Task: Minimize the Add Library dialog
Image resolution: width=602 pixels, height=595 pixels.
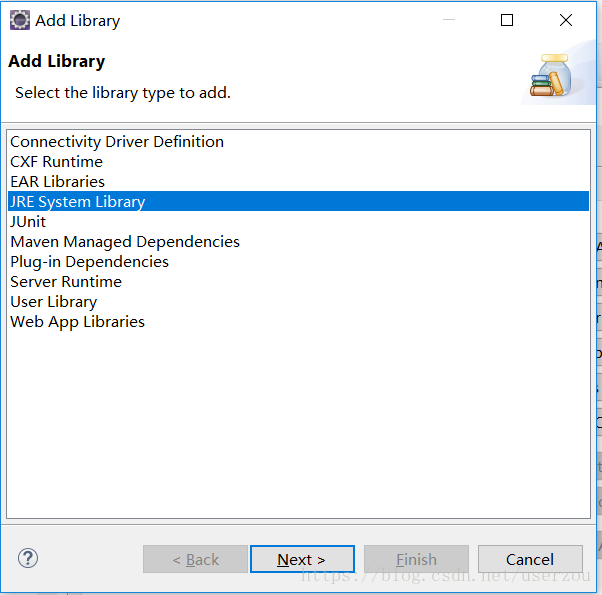Action: click(x=449, y=20)
